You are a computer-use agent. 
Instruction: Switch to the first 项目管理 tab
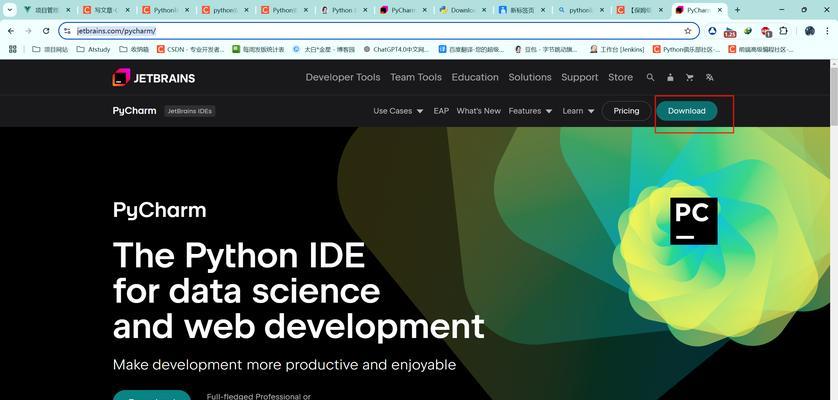(48, 10)
